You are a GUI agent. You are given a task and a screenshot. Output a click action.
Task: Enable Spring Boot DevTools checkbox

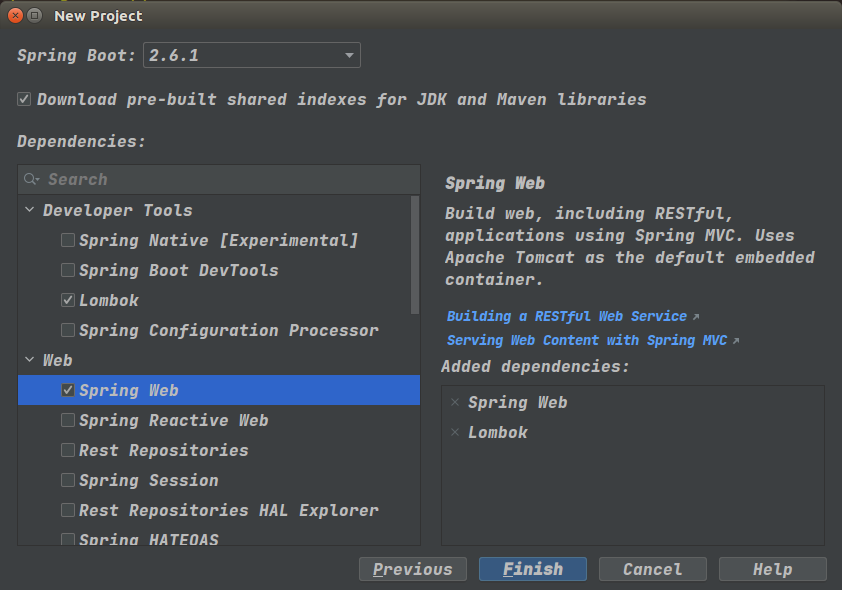(68, 270)
